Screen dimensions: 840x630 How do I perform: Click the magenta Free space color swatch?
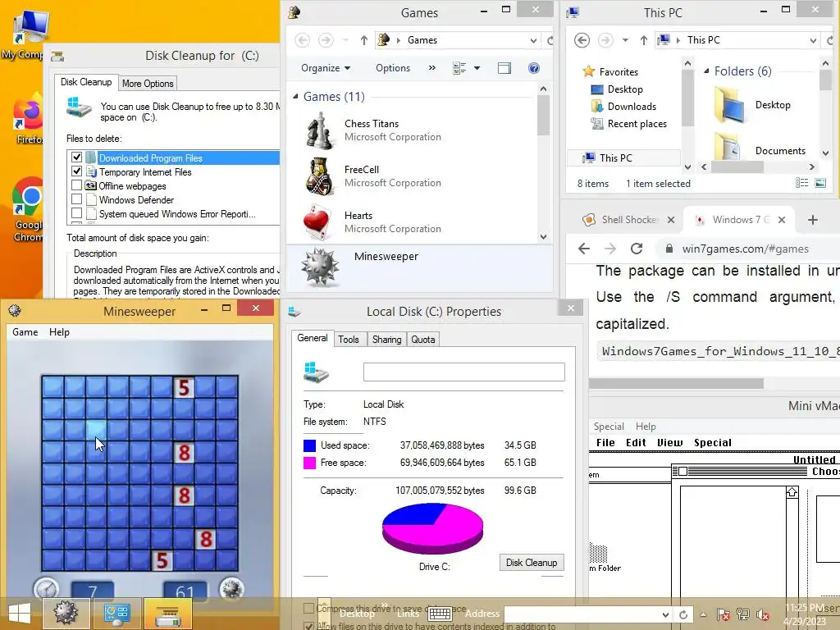(309, 463)
